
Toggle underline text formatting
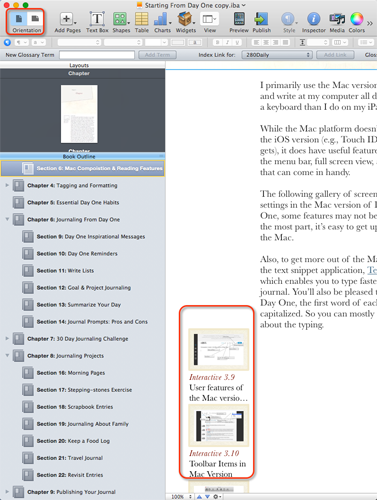(237, 43)
